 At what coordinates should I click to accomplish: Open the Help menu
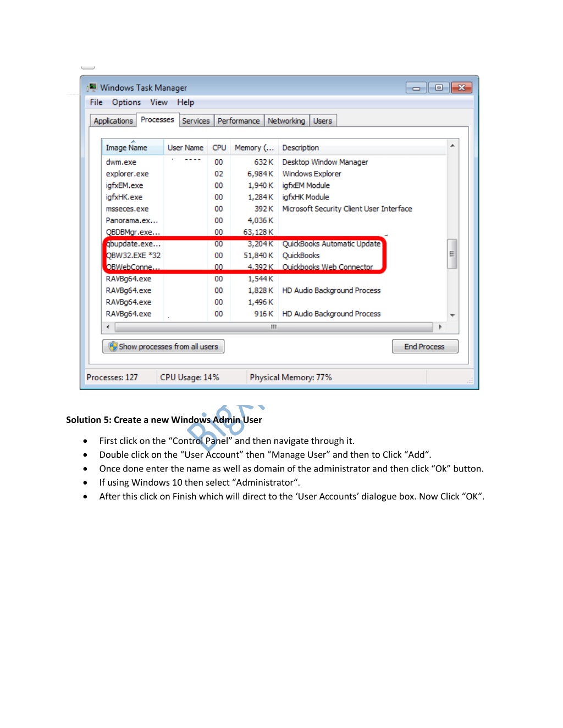point(185,102)
